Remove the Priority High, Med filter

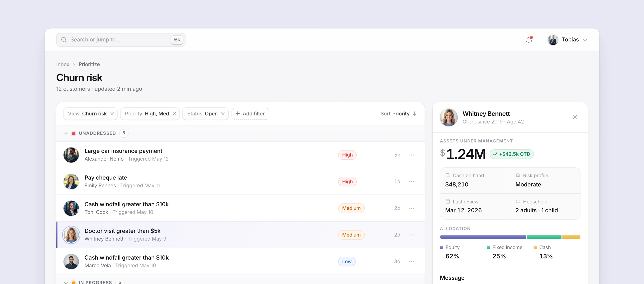click(x=174, y=114)
